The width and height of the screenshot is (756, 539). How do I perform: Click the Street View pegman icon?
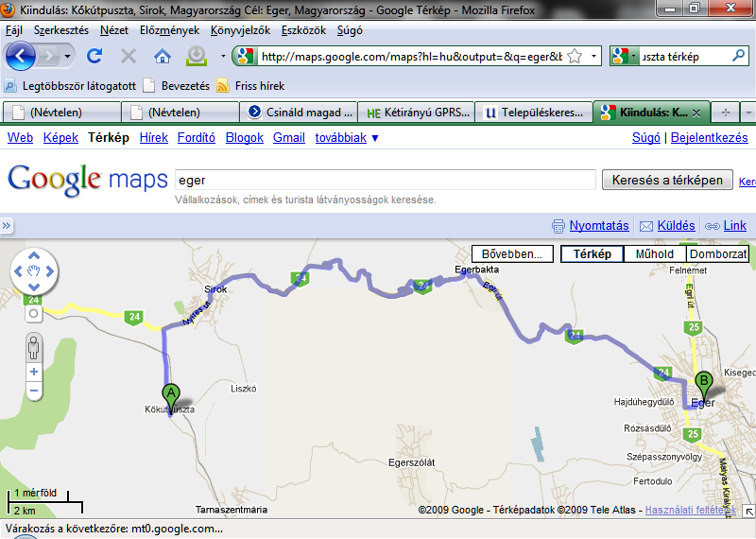click(x=34, y=347)
